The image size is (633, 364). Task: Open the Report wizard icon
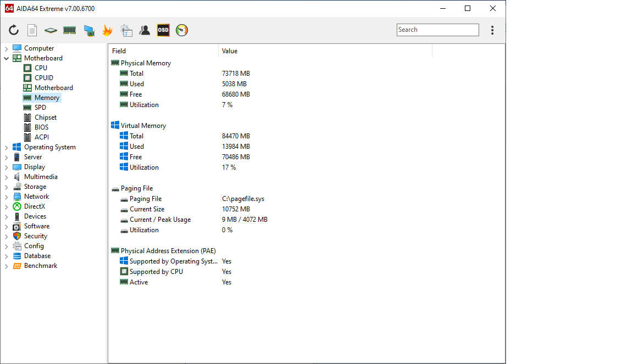(x=32, y=30)
